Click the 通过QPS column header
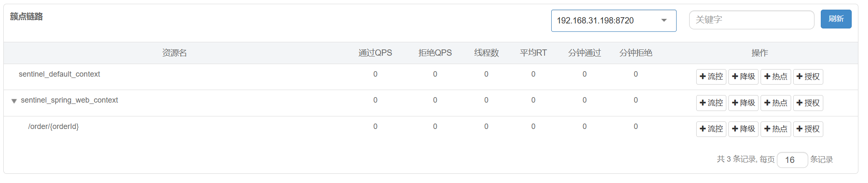This screenshot has height=183, width=868. 375,53
